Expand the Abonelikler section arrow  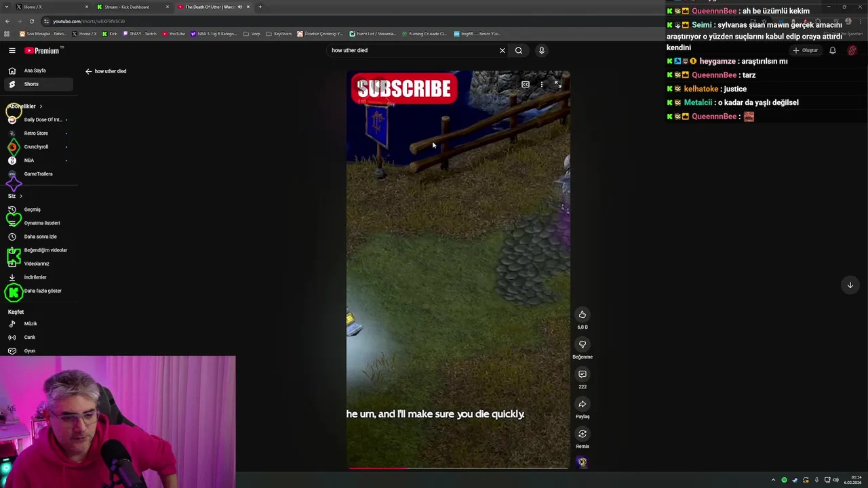(41, 106)
